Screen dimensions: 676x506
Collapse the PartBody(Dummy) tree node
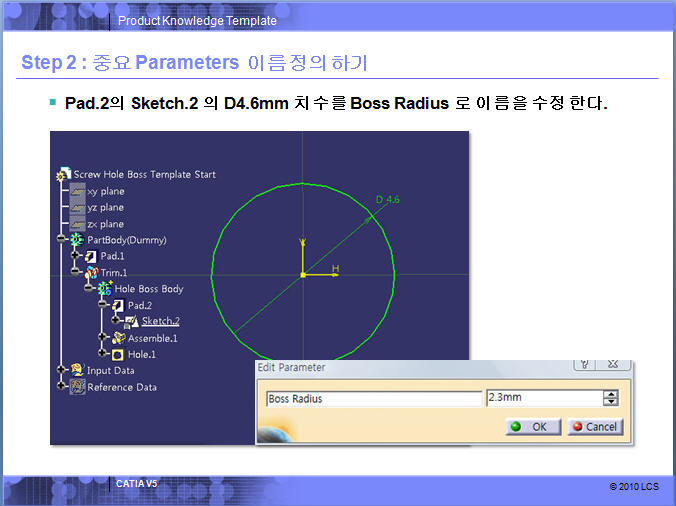click(x=62, y=240)
